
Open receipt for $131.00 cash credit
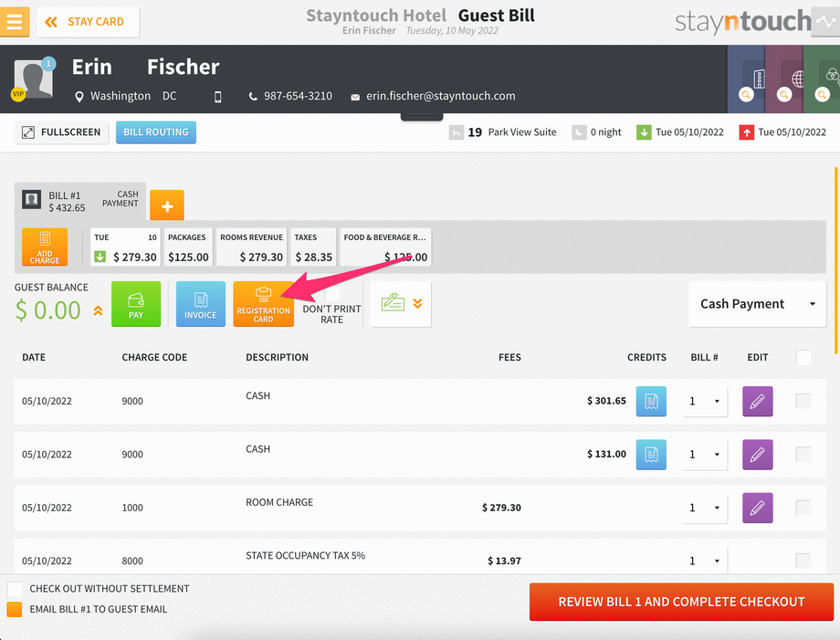tap(651, 455)
